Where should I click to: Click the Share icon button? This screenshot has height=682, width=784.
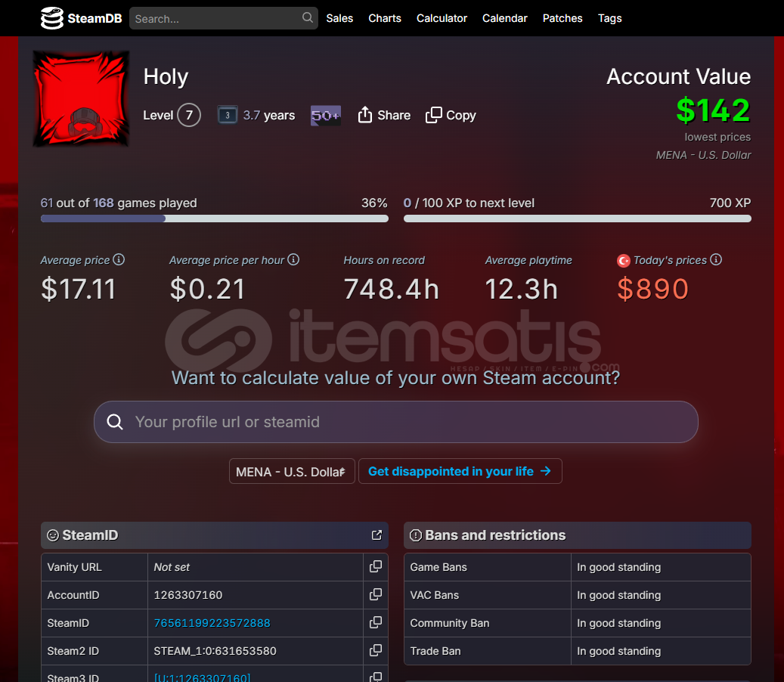[x=365, y=115]
